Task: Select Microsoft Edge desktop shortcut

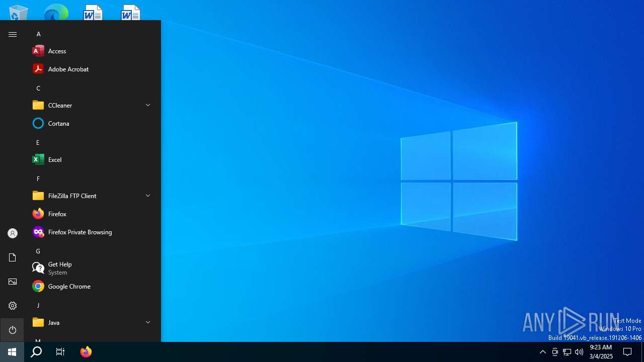Action: coord(56,12)
